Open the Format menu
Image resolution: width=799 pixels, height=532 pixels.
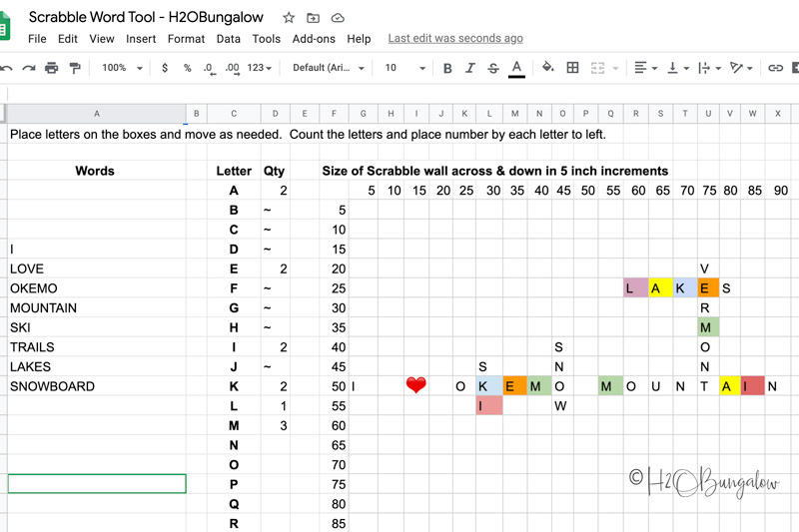coord(186,39)
